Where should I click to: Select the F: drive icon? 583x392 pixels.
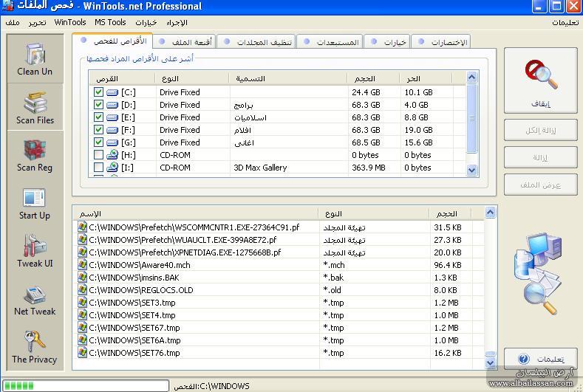[x=112, y=130]
